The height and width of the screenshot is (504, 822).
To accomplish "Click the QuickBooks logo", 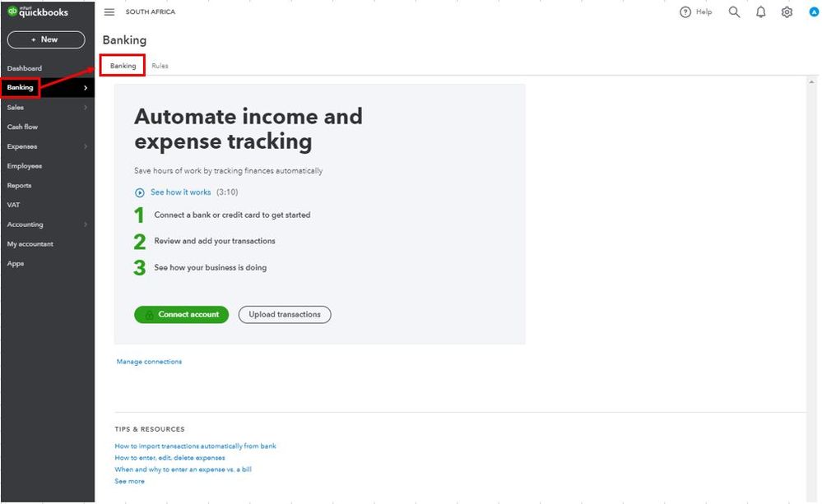I will 38,12.
